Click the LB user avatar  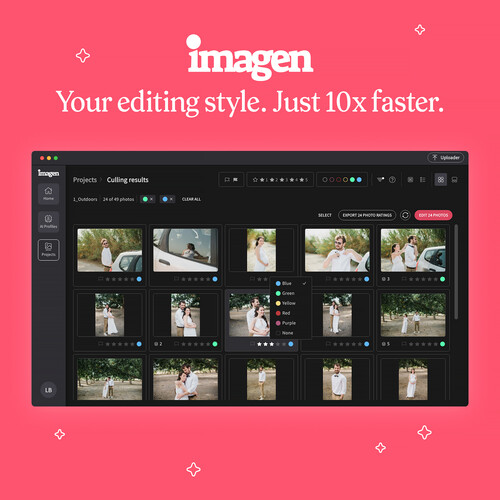[48, 390]
